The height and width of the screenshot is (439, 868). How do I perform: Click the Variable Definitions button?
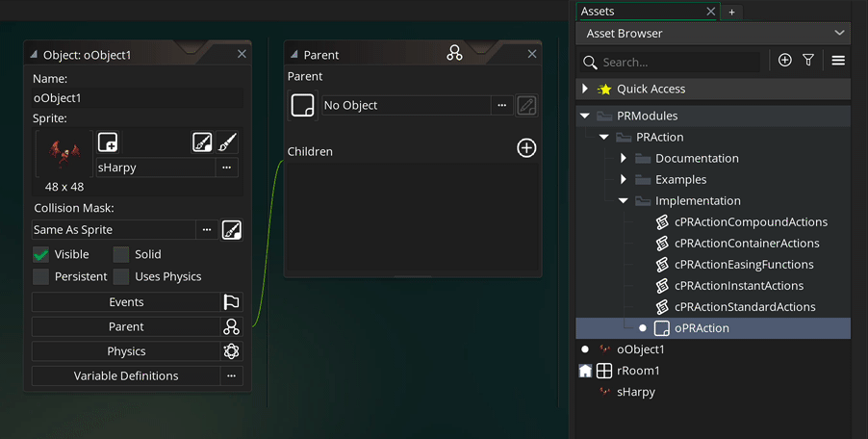pos(126,375)
